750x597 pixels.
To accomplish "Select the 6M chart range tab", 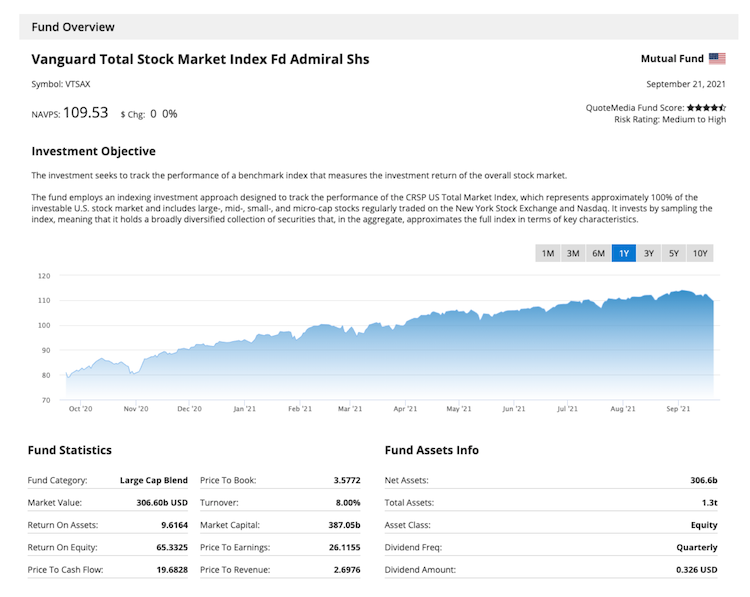I will click(598, 253).
